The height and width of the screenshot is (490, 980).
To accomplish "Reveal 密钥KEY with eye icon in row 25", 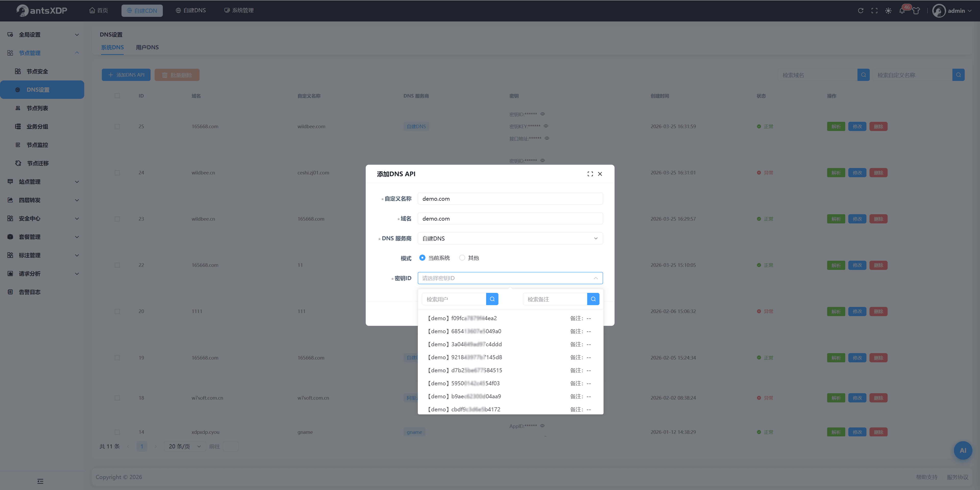I will [546, 126].
